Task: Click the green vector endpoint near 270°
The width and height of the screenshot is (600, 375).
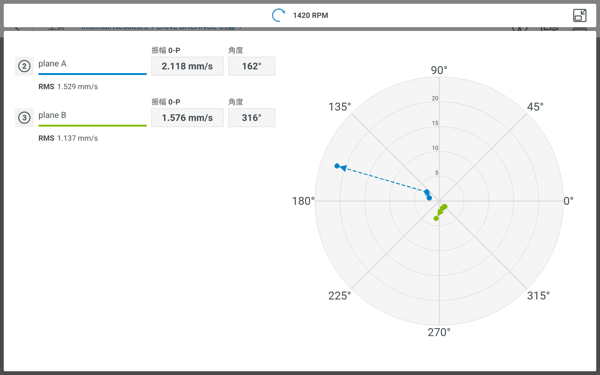Action: click(x=436, y=218)
